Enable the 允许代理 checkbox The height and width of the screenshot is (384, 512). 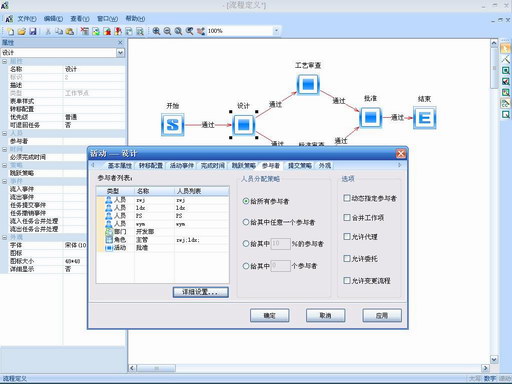click(x=347, y=236)
